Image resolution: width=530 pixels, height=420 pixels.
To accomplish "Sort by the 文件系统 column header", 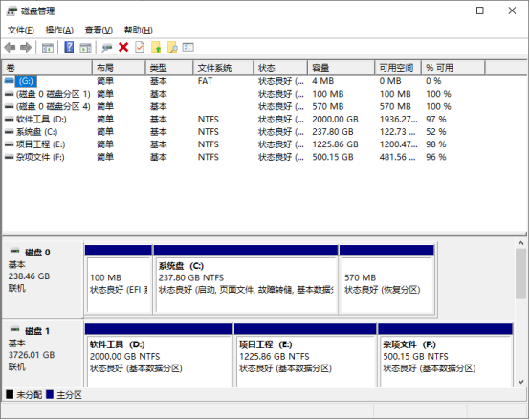I will pos(224,68).
